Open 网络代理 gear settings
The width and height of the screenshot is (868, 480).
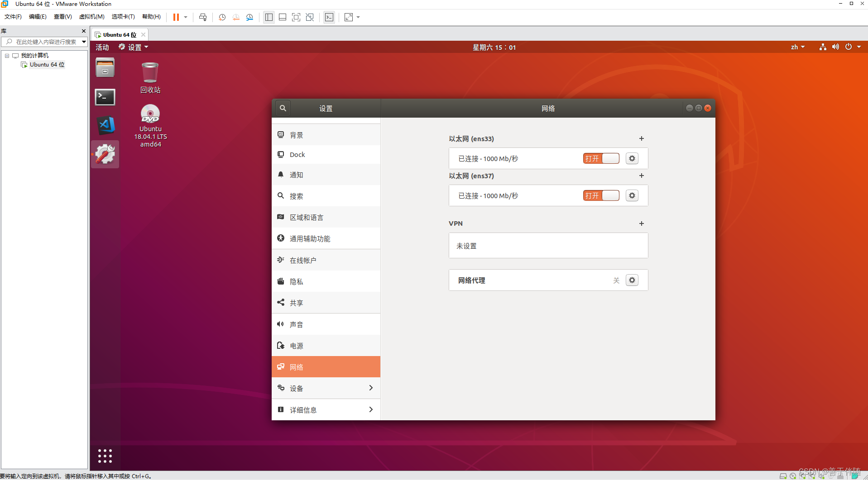coord(632,280)
